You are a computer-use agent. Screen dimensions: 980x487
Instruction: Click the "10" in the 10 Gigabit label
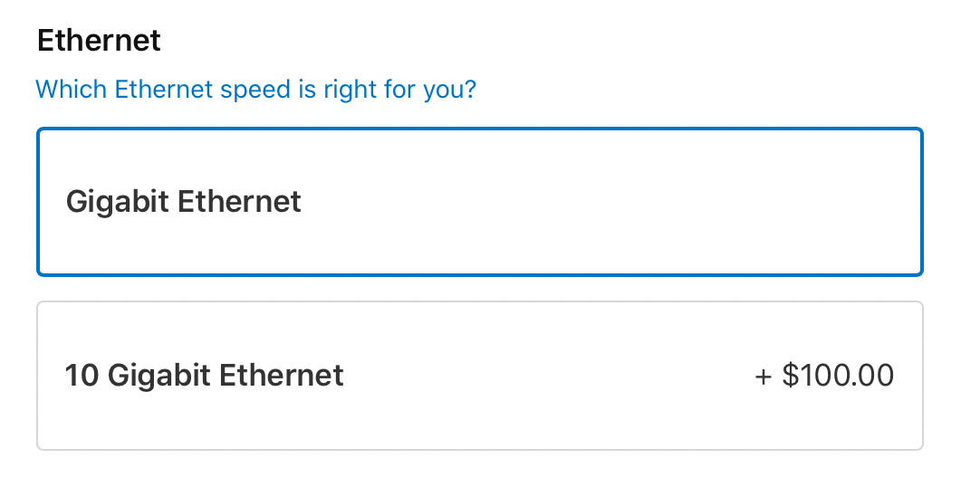point(82,376)
